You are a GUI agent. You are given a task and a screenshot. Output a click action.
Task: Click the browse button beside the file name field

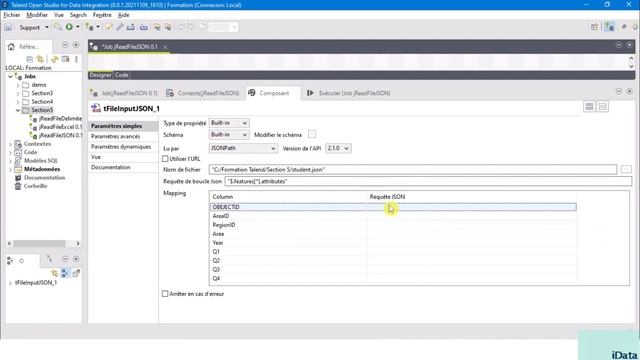click(x=626, y=169)
